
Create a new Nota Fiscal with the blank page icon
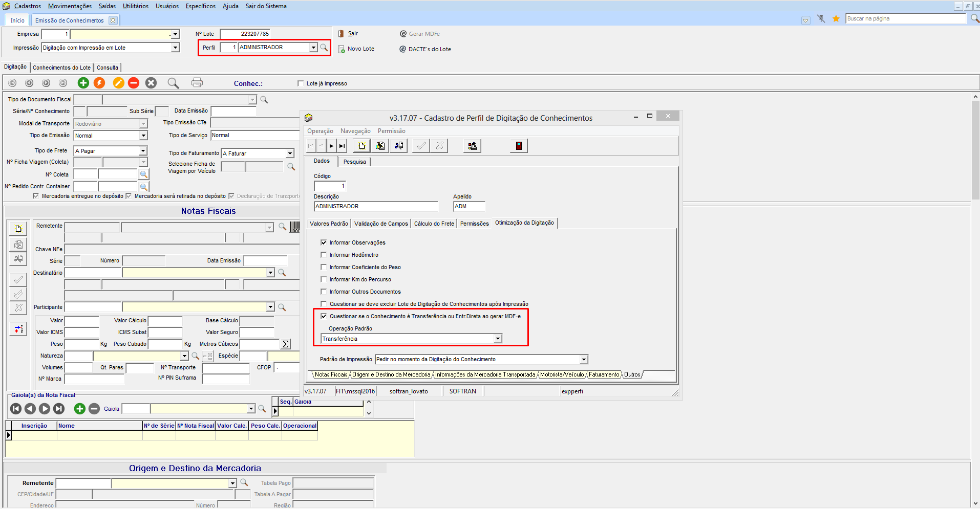pos(18,229)
